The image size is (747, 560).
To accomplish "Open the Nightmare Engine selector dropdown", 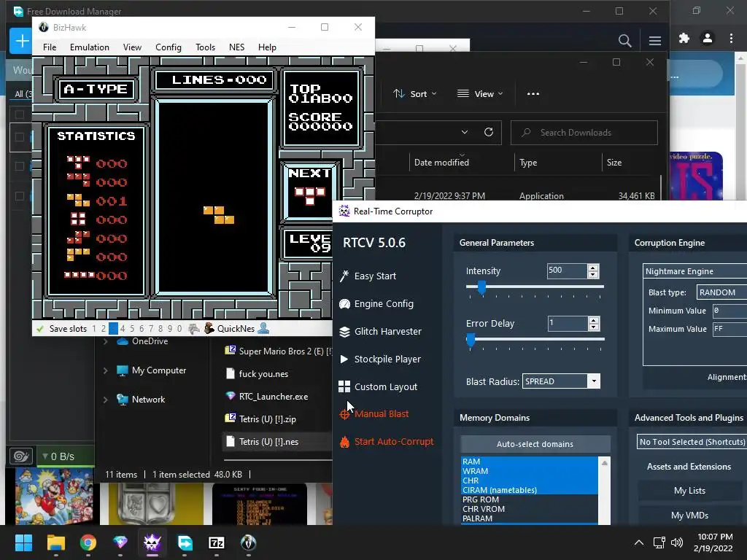I will (x=695, y=271).
